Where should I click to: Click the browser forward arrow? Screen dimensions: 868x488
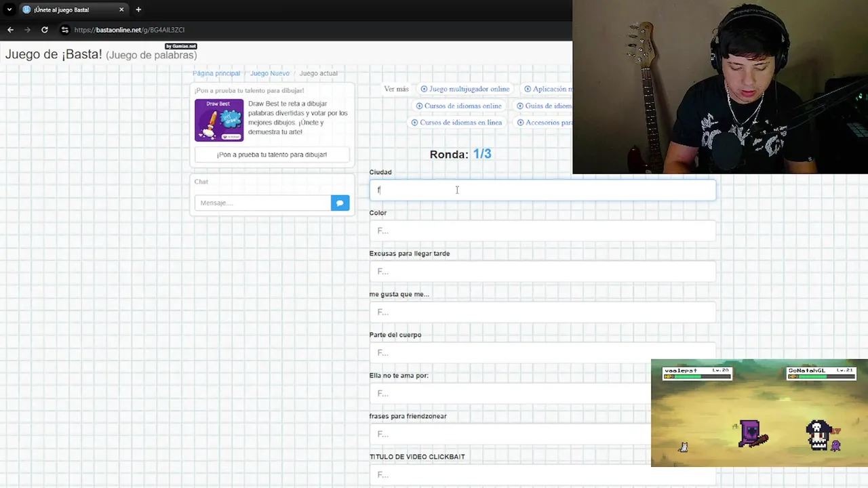click(x=27, y=30)
